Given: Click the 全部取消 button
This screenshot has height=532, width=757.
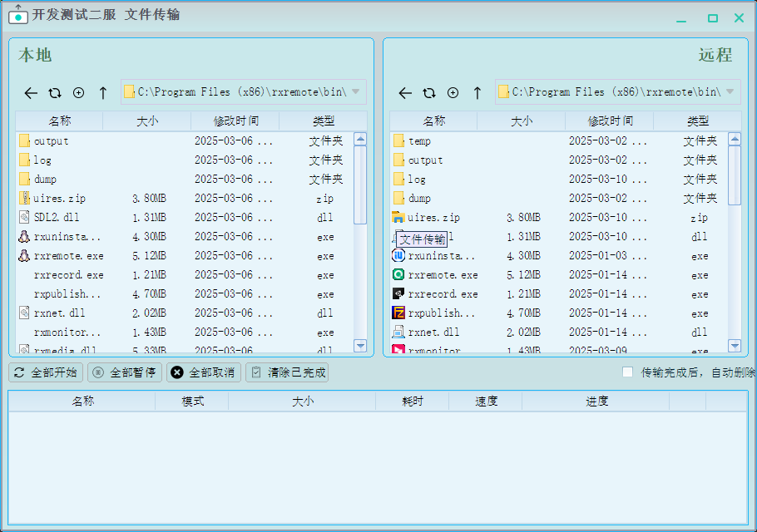Looking at the screenshot, I should (204, 372).
